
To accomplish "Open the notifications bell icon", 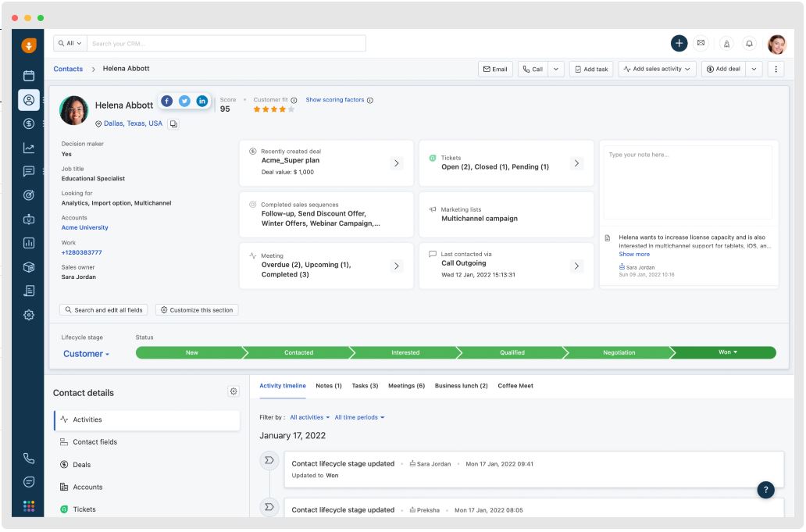I will click(x=750, y=44).
